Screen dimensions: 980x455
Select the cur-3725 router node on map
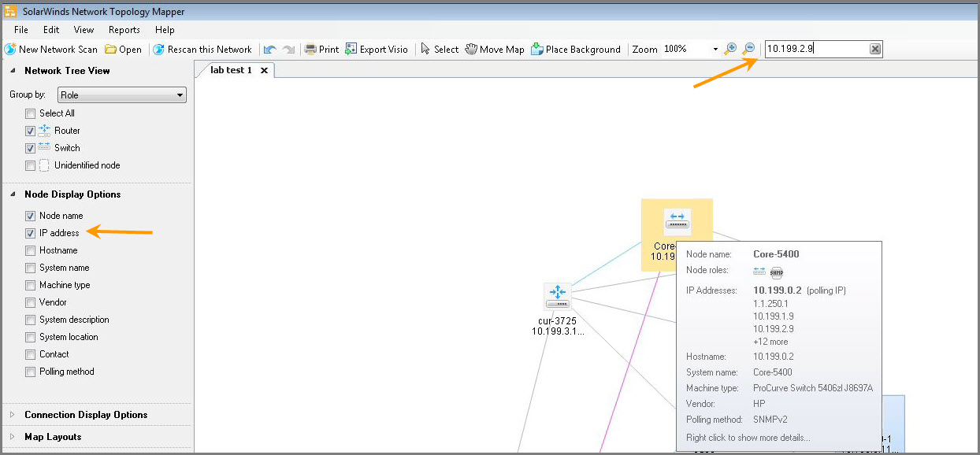click(x=557, y=296)
